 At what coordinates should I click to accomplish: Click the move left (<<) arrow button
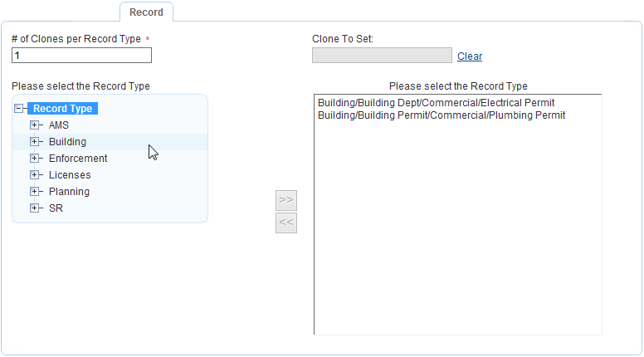click(x=285, y=223)
